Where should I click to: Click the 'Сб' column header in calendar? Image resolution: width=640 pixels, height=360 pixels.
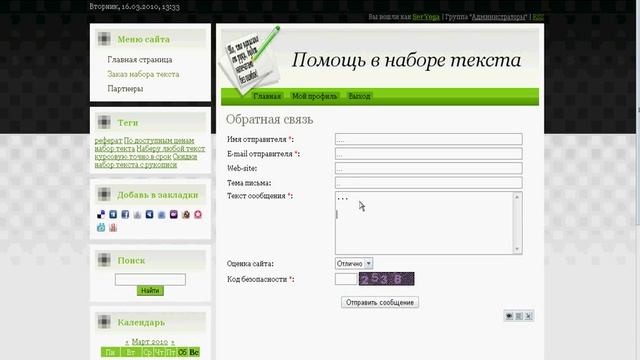[182, 352]
